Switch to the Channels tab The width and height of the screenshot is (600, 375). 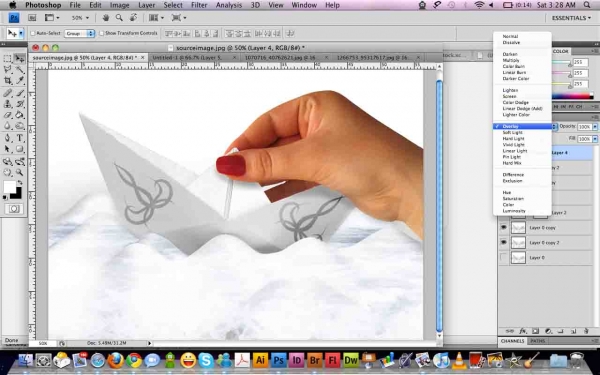512,341
